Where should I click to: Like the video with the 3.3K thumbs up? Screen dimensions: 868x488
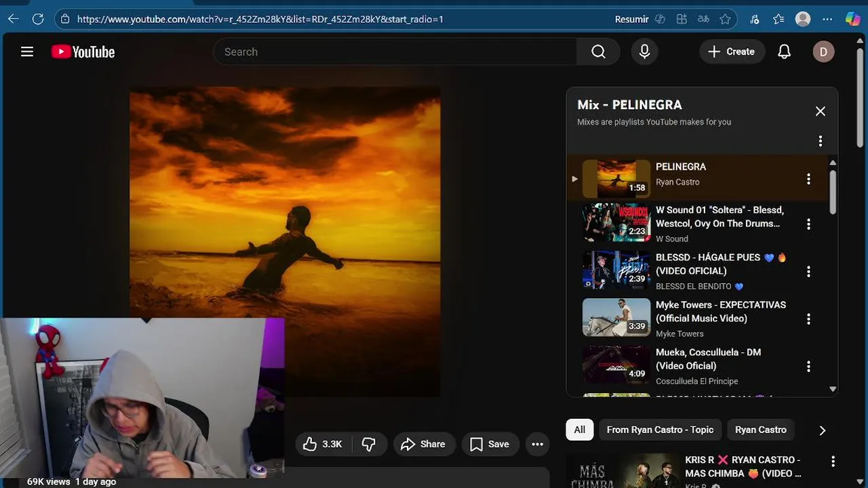323,444
